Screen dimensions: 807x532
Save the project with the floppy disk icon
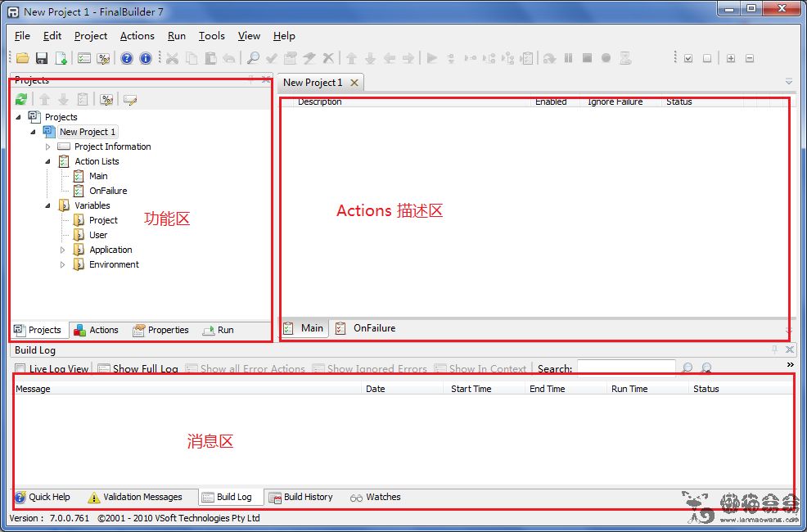pos(42,58)
